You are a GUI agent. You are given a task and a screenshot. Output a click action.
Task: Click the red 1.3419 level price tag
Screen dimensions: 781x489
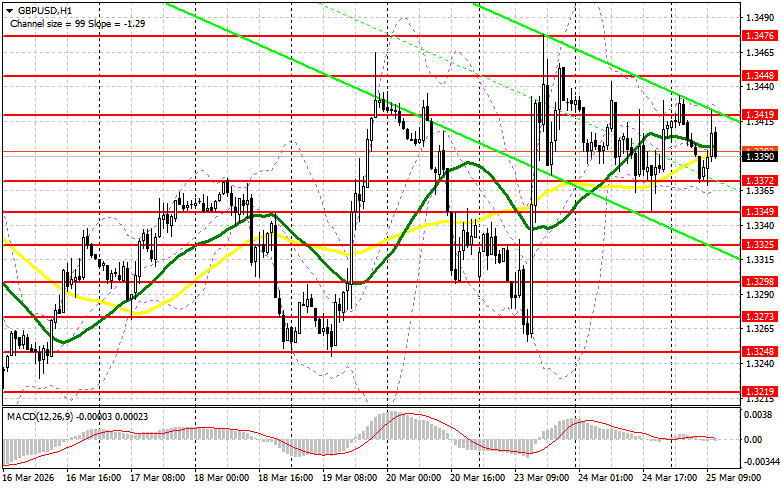click(759, 115)
